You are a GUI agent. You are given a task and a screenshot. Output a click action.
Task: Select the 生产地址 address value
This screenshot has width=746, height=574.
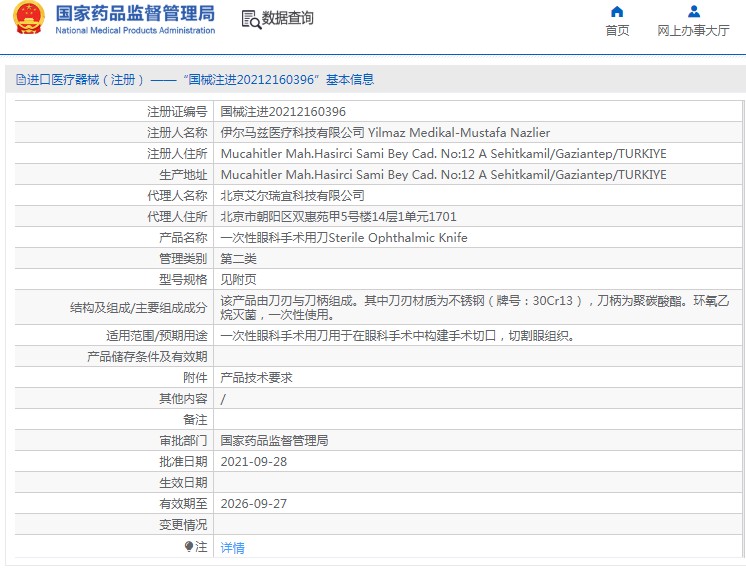443,175
